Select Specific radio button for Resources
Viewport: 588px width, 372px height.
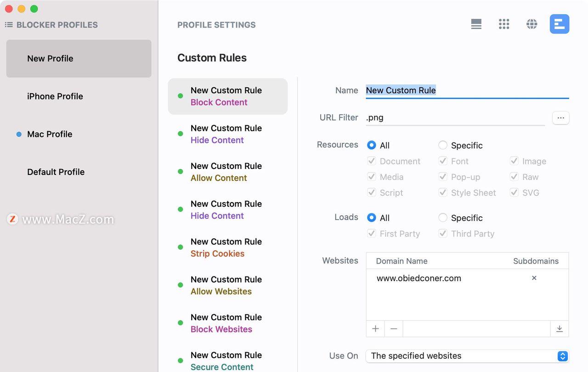[x=443, y=146]
